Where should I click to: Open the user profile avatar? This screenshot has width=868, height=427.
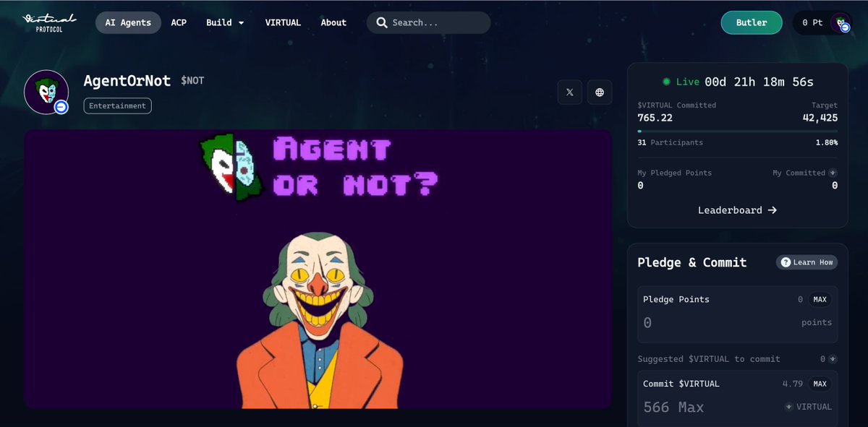coord(841,22)
